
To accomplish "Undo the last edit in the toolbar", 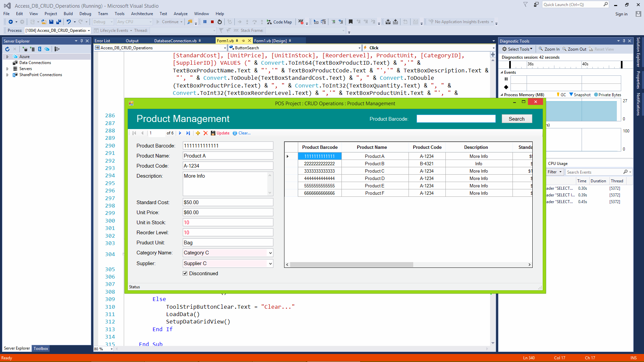I will (68, 22).
